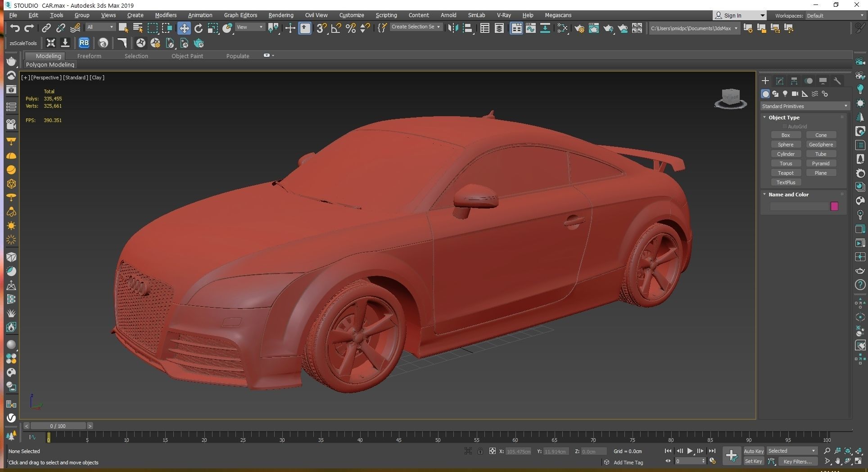868x472 pixels.
Task: Click the Sign In button
Action: pyautogui.click(x=739, y=15)
